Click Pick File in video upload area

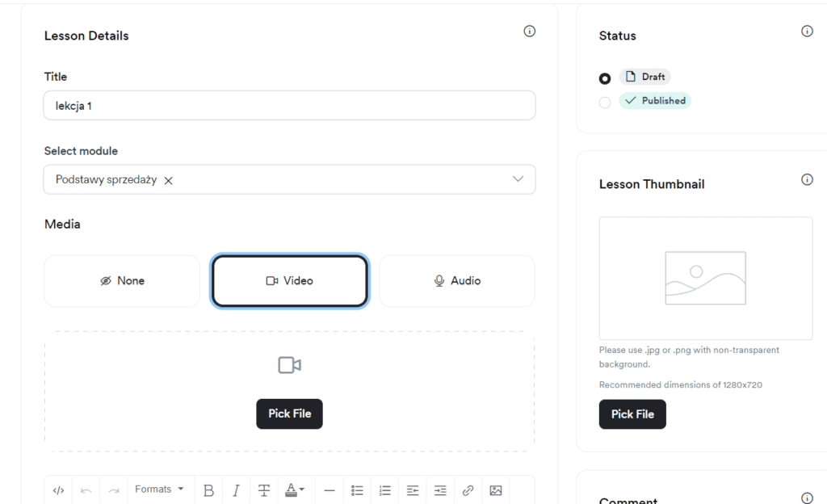[x=289, y=414]
